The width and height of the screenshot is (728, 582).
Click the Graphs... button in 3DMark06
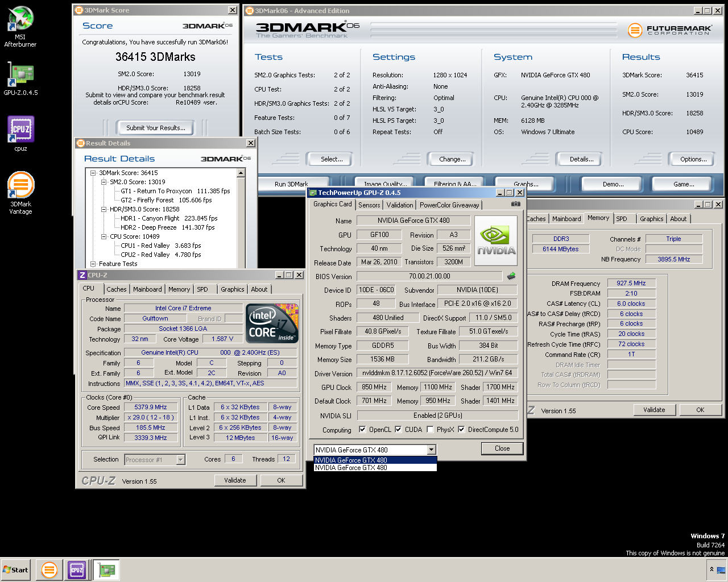[526, 184]
